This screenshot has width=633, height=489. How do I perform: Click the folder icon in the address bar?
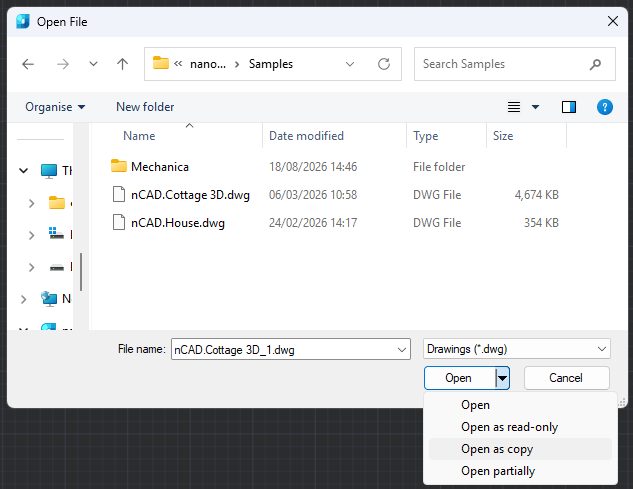pos(161,63)
